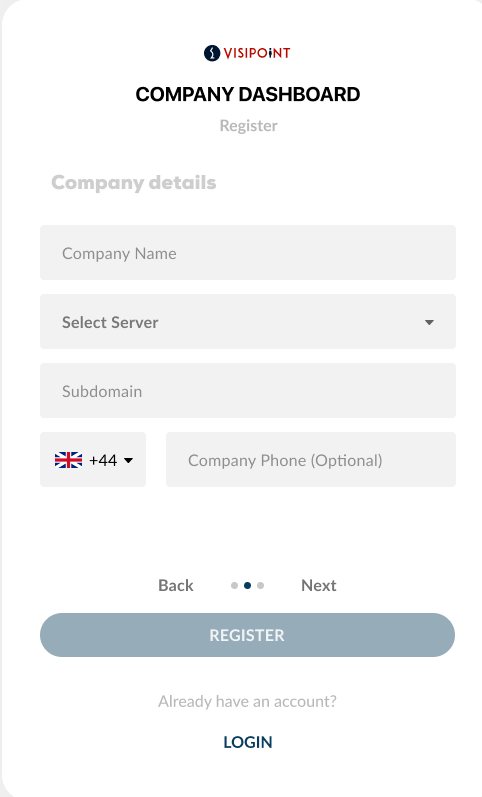
Task: Go Back to the previous step
Action: (x=176, y=586)
